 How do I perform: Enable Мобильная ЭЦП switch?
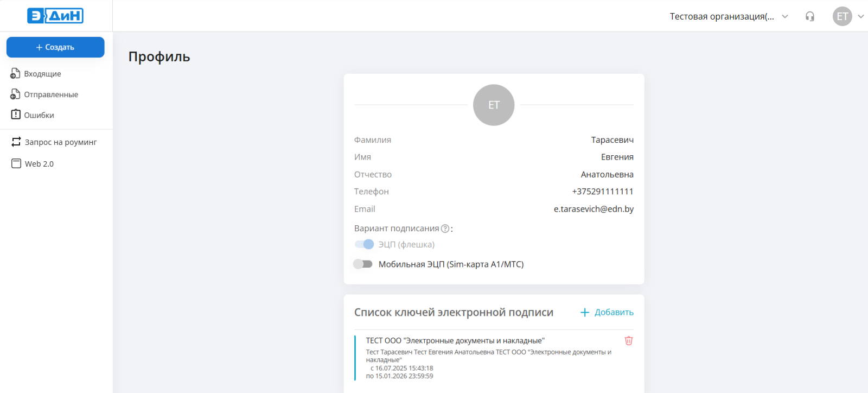tap(363, 264)
